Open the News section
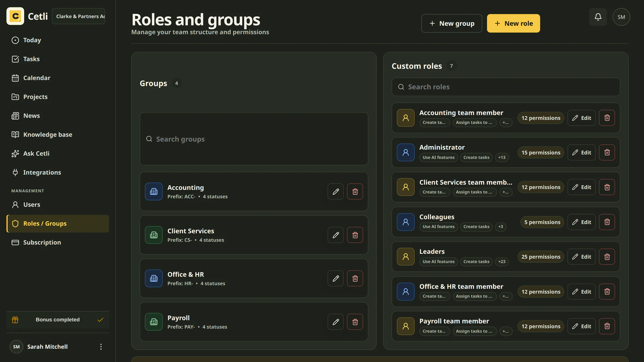Screen dimensions: 644x362 [x=58, y=116]
